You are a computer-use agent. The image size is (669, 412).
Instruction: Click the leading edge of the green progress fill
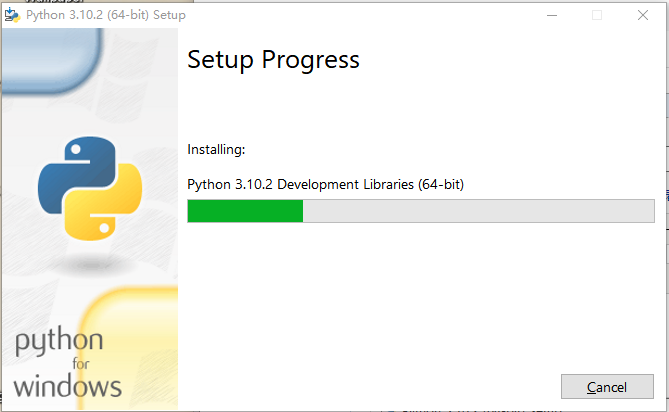click(x=301, y=210)
